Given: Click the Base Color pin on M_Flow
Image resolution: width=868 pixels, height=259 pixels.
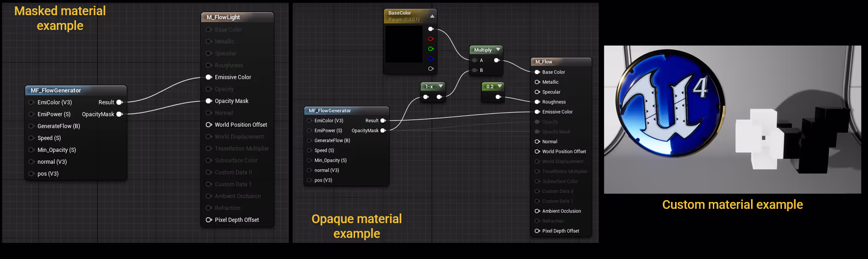Looking at the screenshot, I should click(537, 72).
